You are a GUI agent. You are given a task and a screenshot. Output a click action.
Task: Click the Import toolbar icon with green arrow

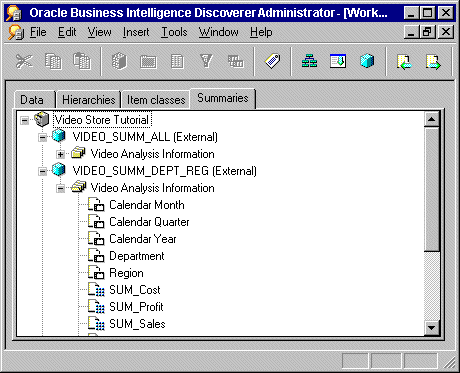point(404,62)
